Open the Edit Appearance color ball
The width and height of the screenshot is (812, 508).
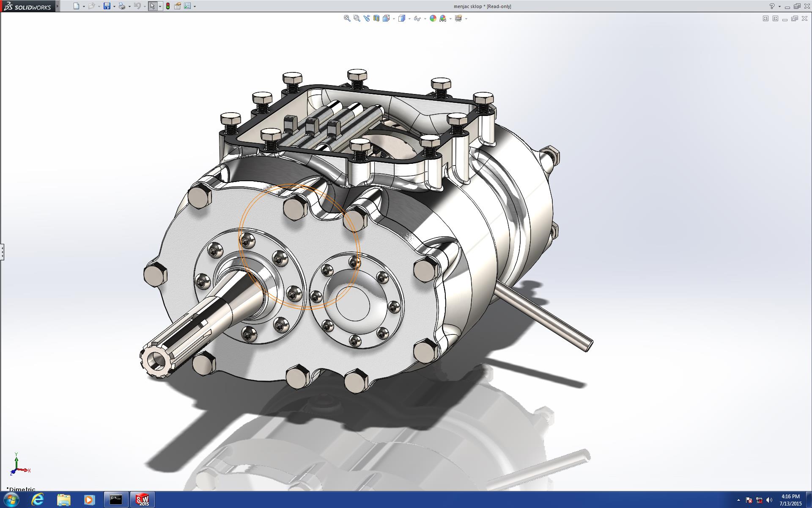pos(433,18)
